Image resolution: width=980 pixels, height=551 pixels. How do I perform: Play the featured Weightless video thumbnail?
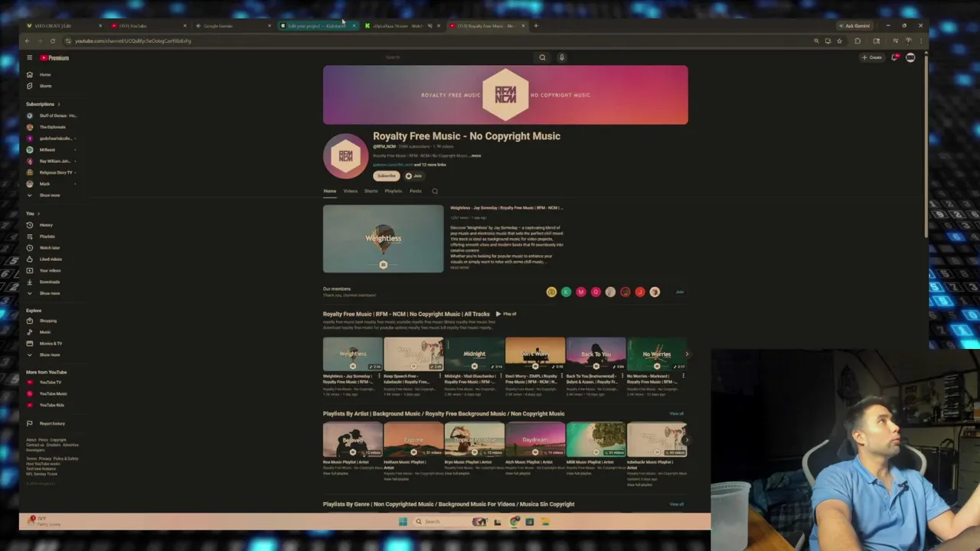click(x=383, y=239)
